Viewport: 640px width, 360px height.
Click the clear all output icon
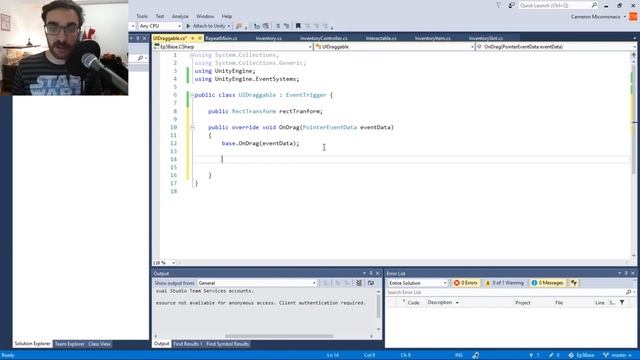(359, 283)
